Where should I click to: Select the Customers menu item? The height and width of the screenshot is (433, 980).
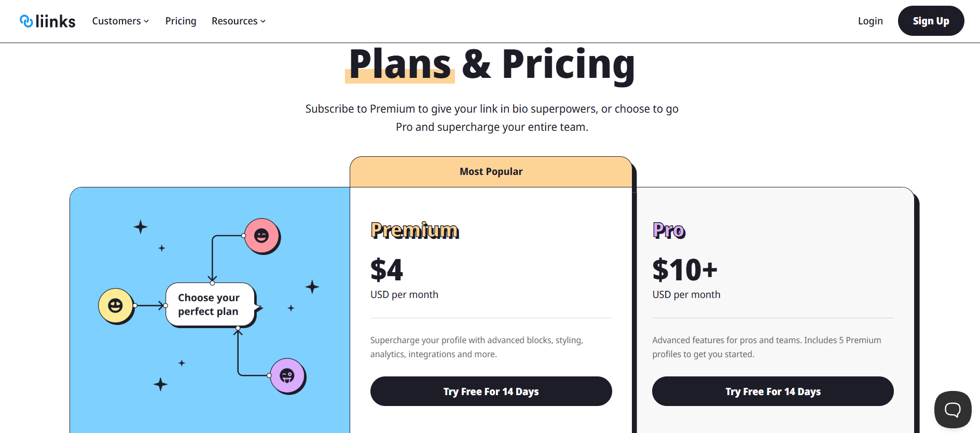116,21
